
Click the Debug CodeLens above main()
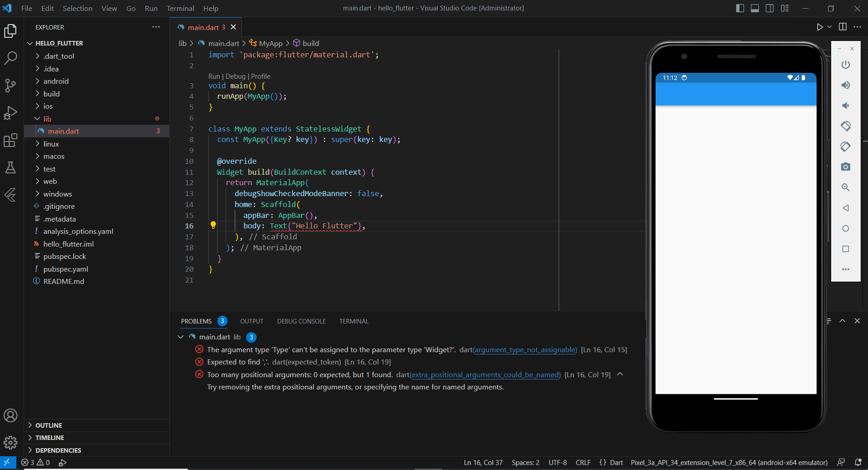(235, 76)
